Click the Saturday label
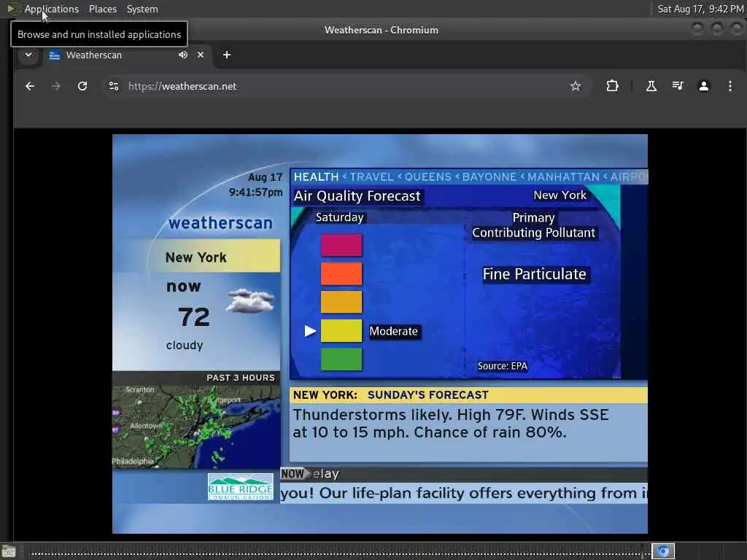This screenshot has width=747, height=560. (340, 217)
